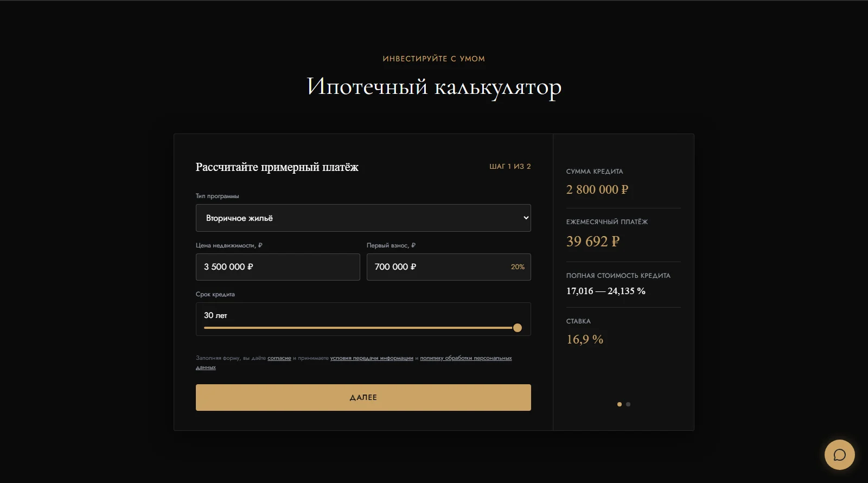Select the first results carousel dot
This screenshot has height=483, width=868.
[620, 404]
